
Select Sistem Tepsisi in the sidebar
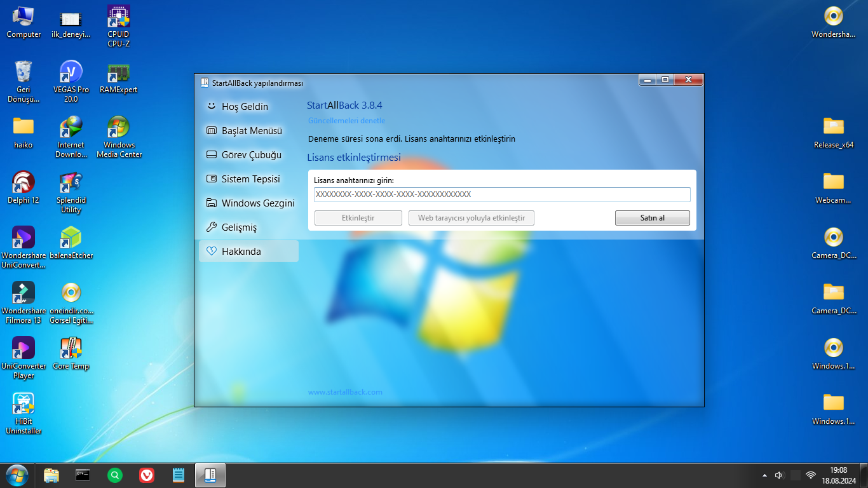click(248, 179)
